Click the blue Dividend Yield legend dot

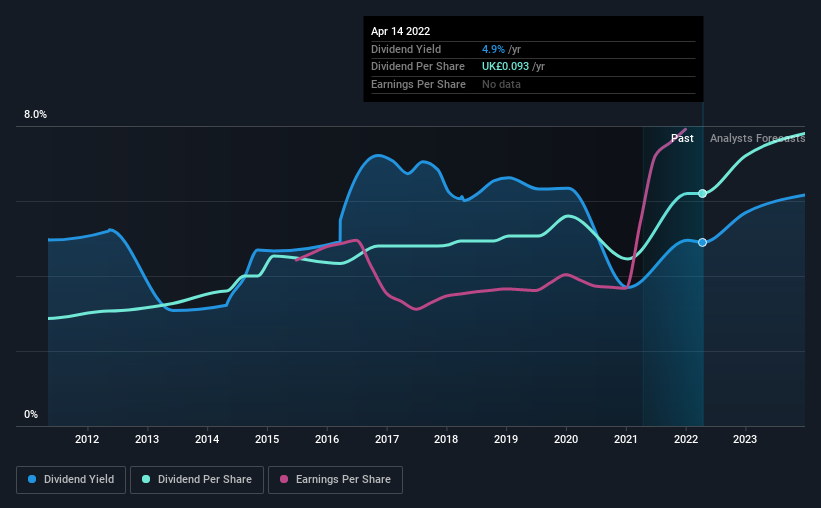[x=32, y=479]
